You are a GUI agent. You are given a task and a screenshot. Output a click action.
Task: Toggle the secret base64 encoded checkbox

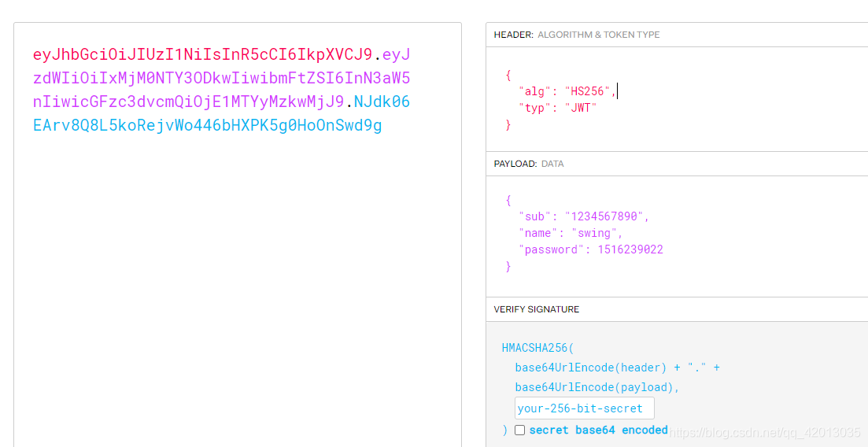(520, 430)
